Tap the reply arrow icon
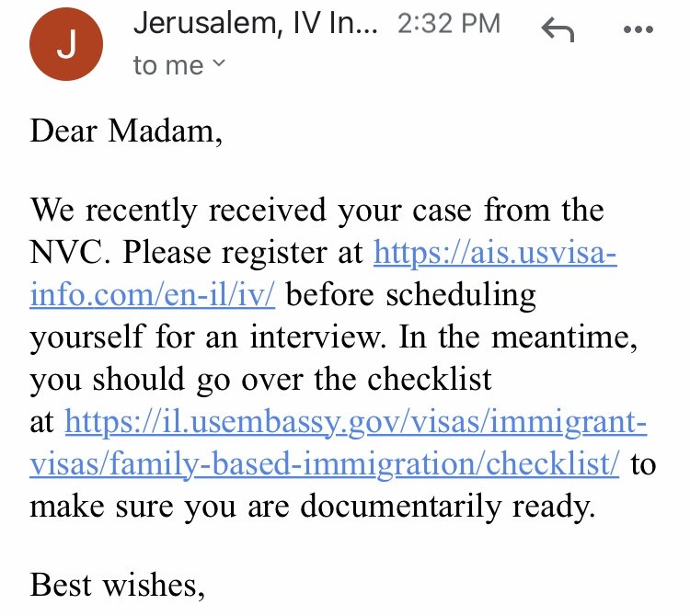The image size is (690, 616). click(558, 29)
